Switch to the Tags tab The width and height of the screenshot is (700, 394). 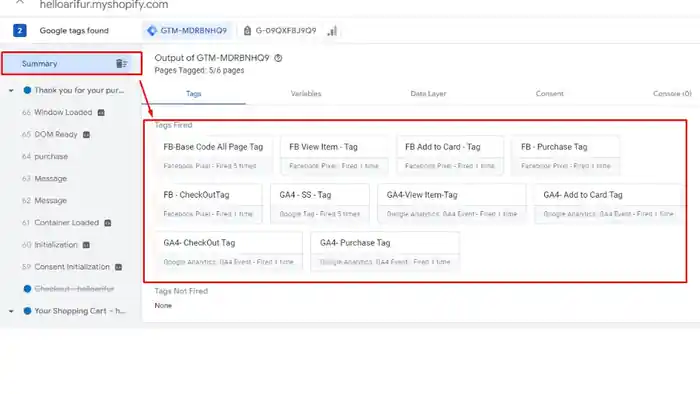[194, 94]
